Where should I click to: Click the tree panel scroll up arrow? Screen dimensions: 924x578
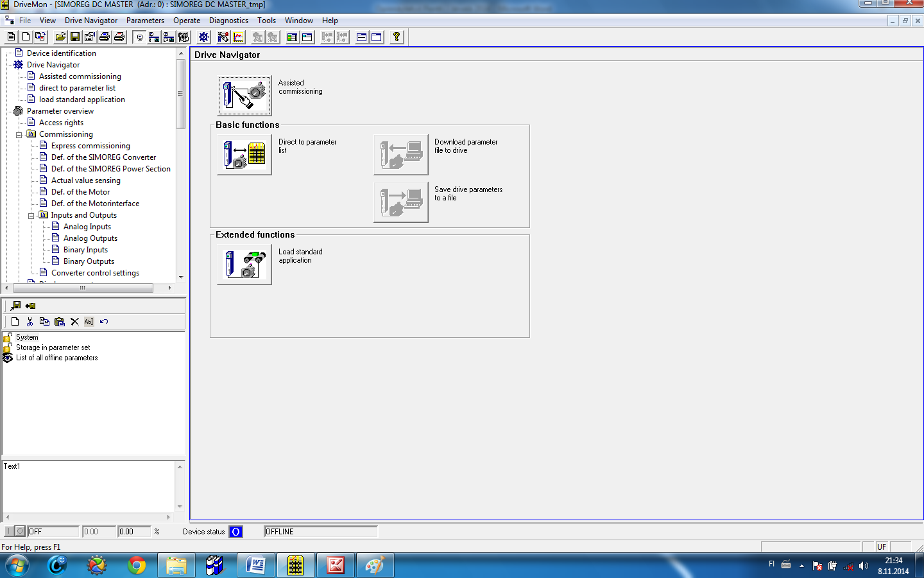[181, 53]
